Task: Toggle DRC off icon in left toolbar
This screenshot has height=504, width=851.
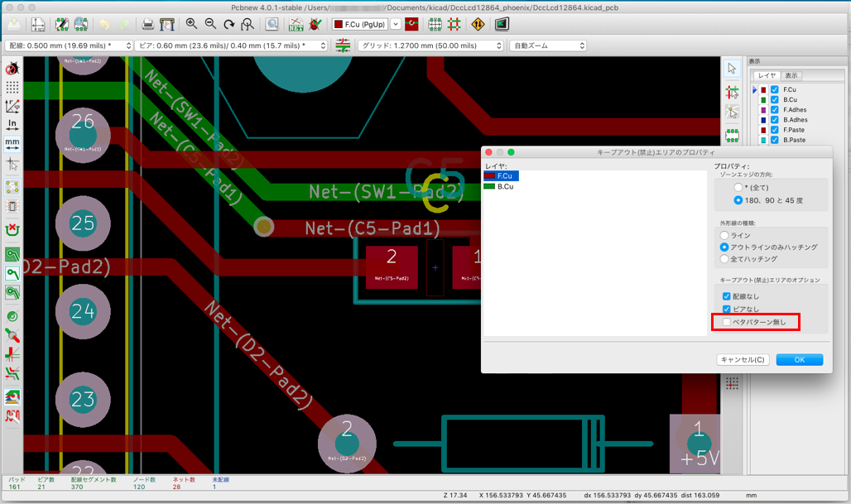Action: point(12,69)
